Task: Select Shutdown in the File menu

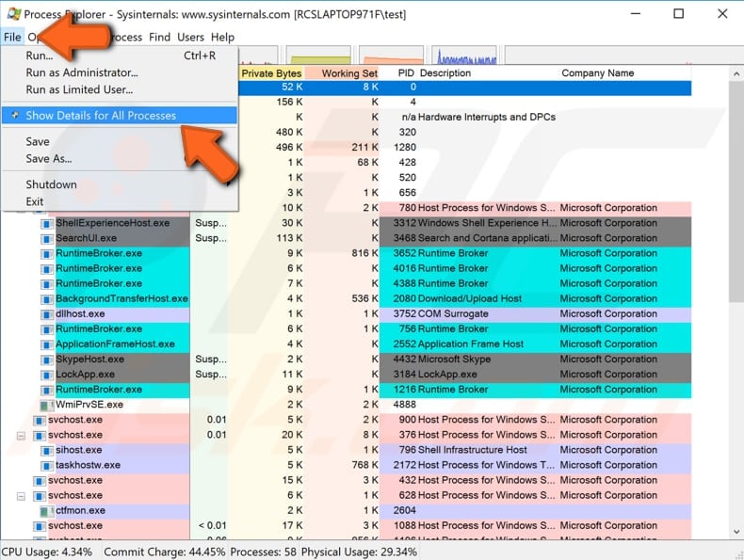Action: [120, 184]
